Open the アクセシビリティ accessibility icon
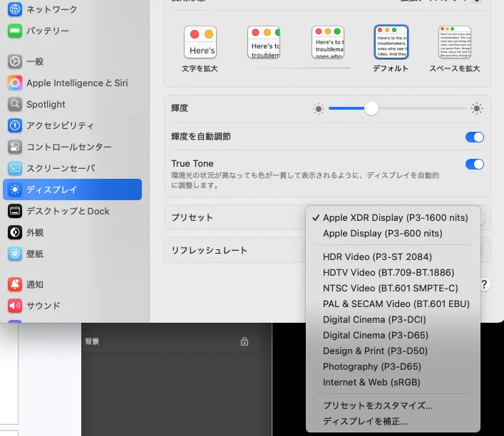Image resolution: width=504 pixels, height=436 pixels. (x=15, y=125)
